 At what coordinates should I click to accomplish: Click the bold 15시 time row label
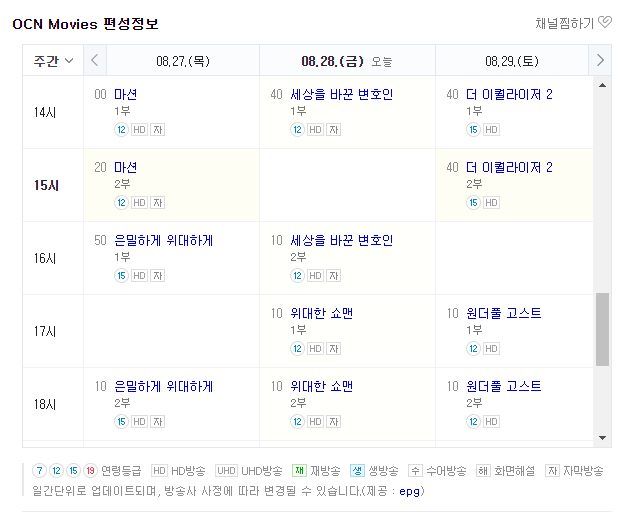tap(46, 185)
